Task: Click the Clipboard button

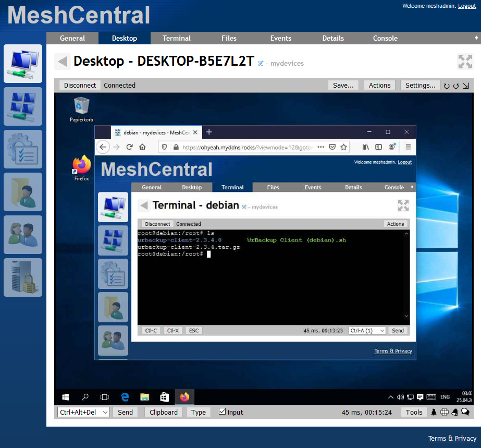Action: tap(164, 412)
